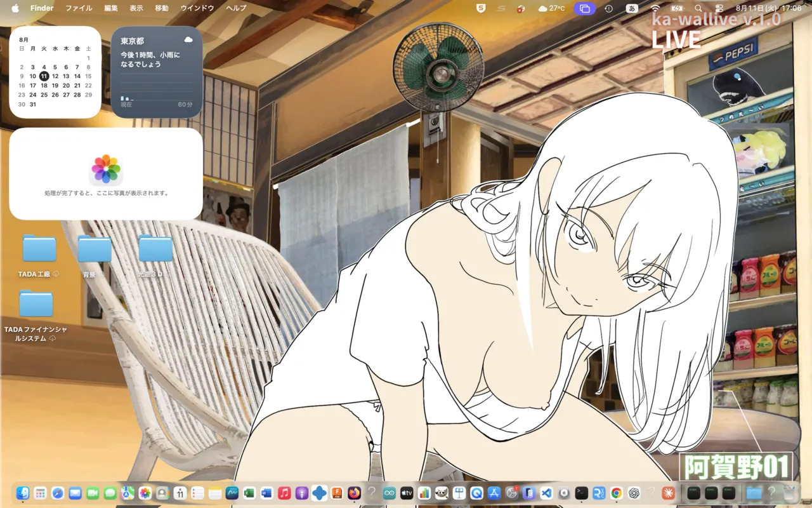Screen dimensions: 812x508
Task: Switch Japanese input source in menu bar
Action: coord(631,8)
